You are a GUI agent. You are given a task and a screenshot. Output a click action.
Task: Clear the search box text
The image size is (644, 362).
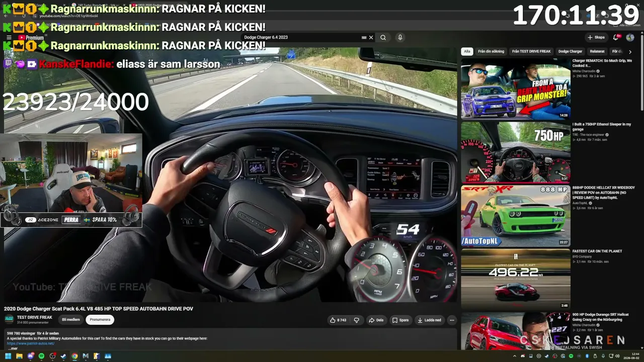[371, 37]
